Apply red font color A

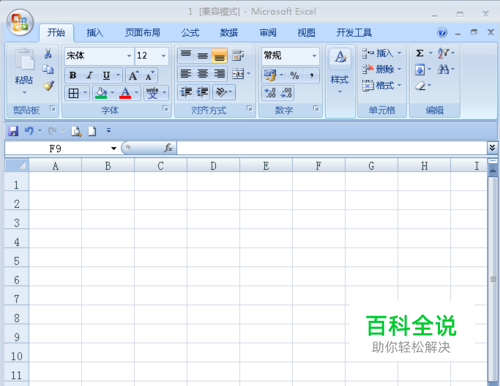click(x=125, y=93)
